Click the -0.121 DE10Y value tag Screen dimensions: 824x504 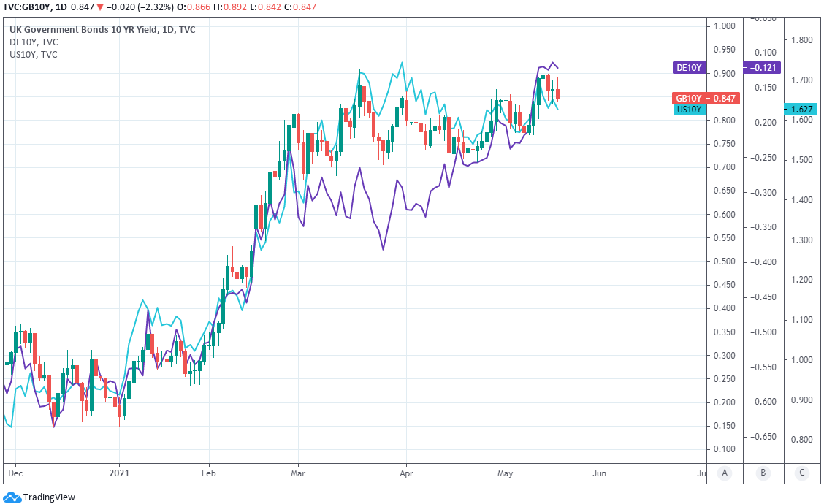point(762,67)
